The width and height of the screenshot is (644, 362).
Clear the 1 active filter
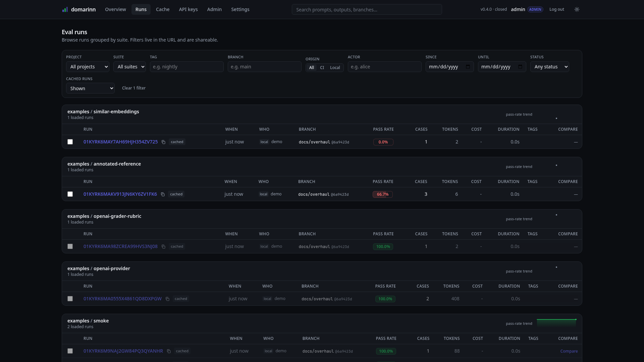(134, 88)
